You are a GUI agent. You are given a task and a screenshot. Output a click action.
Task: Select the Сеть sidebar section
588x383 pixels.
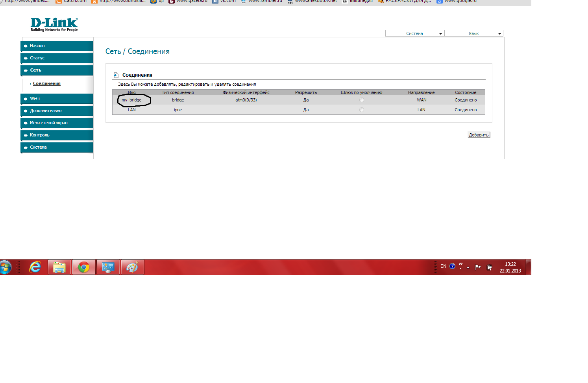click(57, 70)
